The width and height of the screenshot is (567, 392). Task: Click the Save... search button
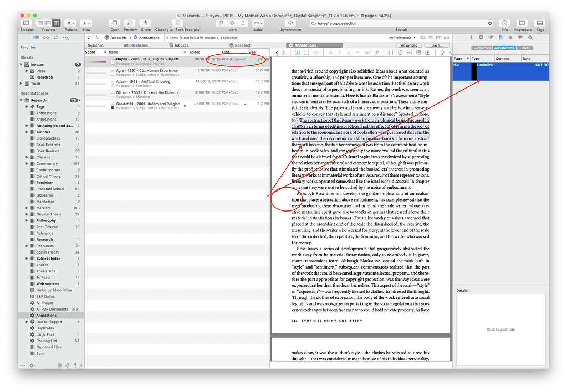[x=436, y=45]
